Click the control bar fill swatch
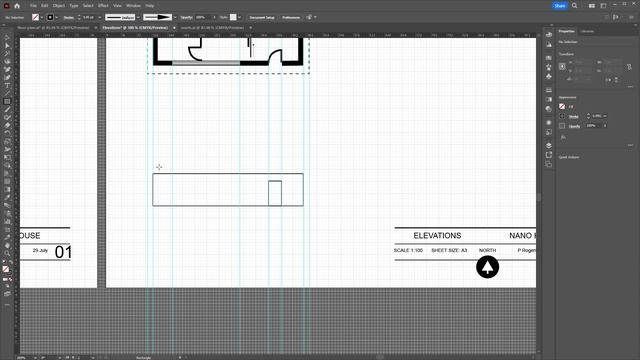The height and width of the screenshot is (360, 640). pyautogui.click(x=36, y=18)
